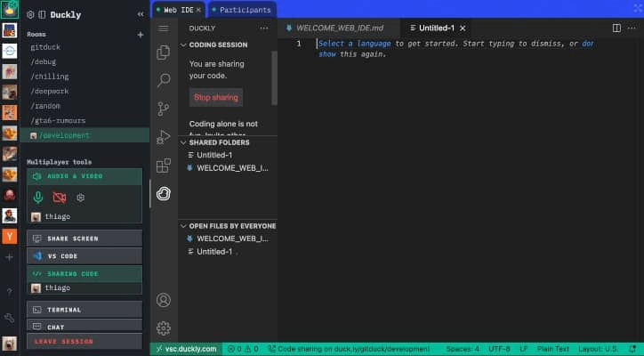
Task: Open audio settings gear in Audio & Video
Action: pyautogui.click(x=80, y=198)
